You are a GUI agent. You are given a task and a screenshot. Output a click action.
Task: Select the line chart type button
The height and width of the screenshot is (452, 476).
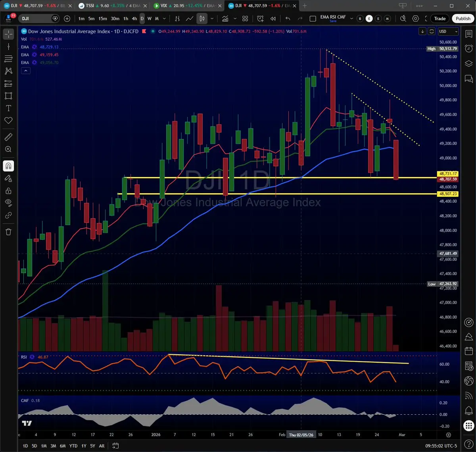click(190, 19)
